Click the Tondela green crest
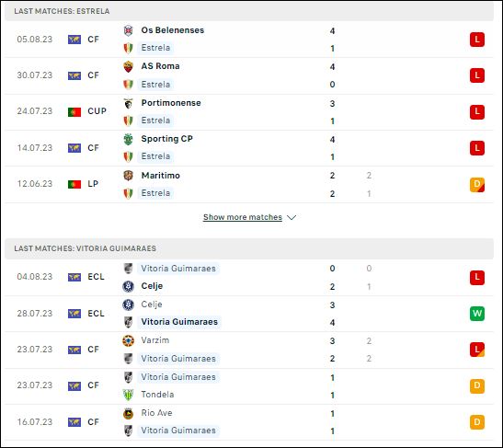The image size is (503, 448). [128, 395]
